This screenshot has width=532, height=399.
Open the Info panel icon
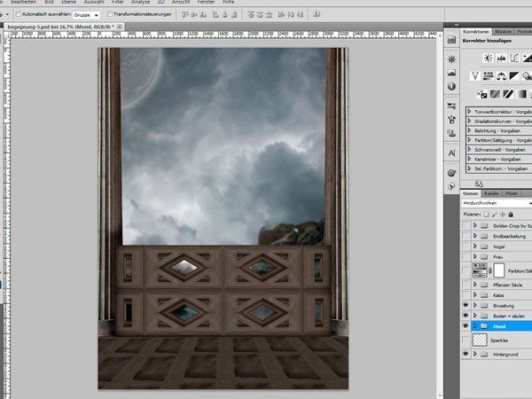[x=451, y=87]
